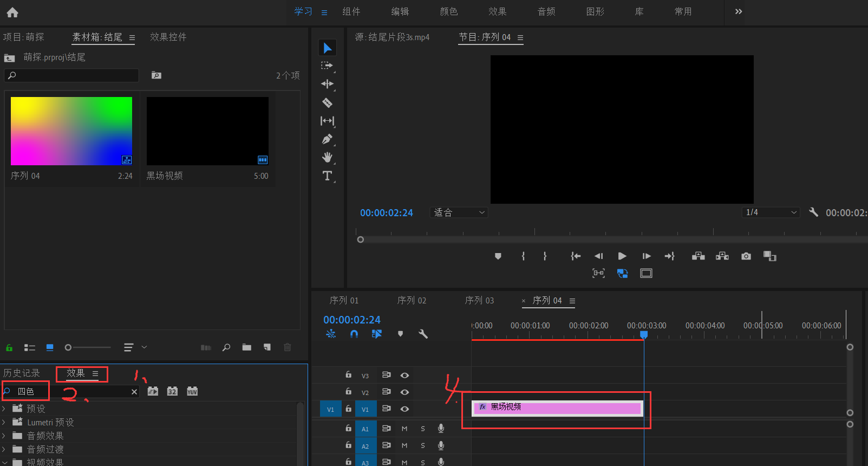The width and height of the screenshot is (868, 466).
Task: Expand the 预设 folder
Action: click(x=4, y=408)
